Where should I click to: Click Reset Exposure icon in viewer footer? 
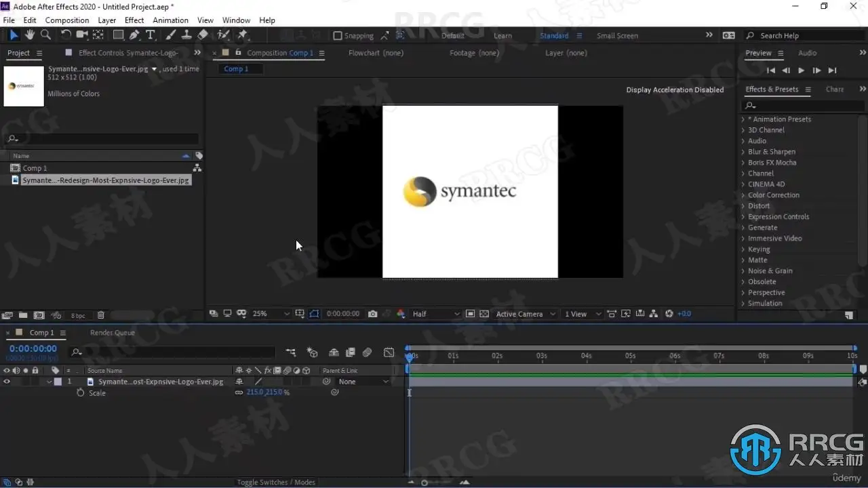[x=669, y=314]
